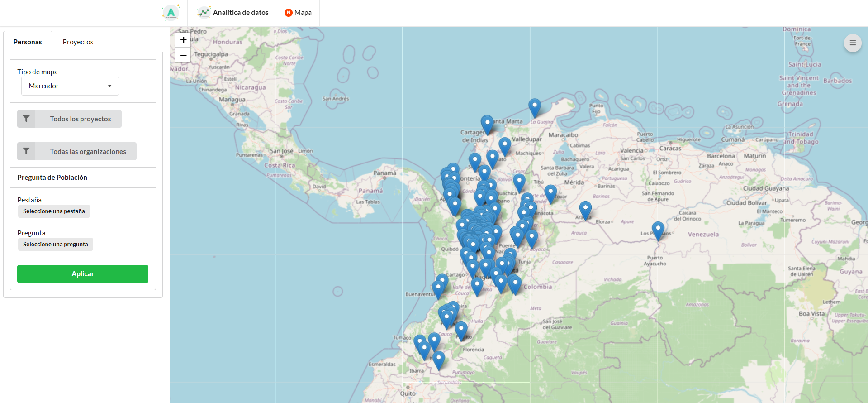This screenshot has height=403, width=868.
Task: Zoom out the map with minus button
Action: pos(183,55)
